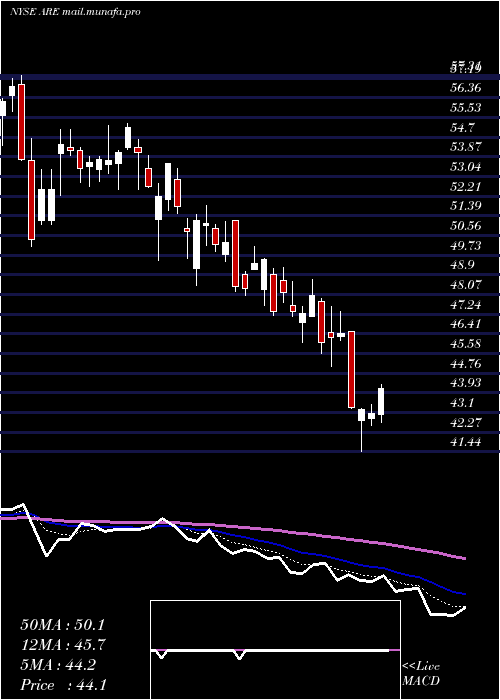
Task: Click the 55.53 price axis label
Action: pyautogui.click(x=466, y=108)
